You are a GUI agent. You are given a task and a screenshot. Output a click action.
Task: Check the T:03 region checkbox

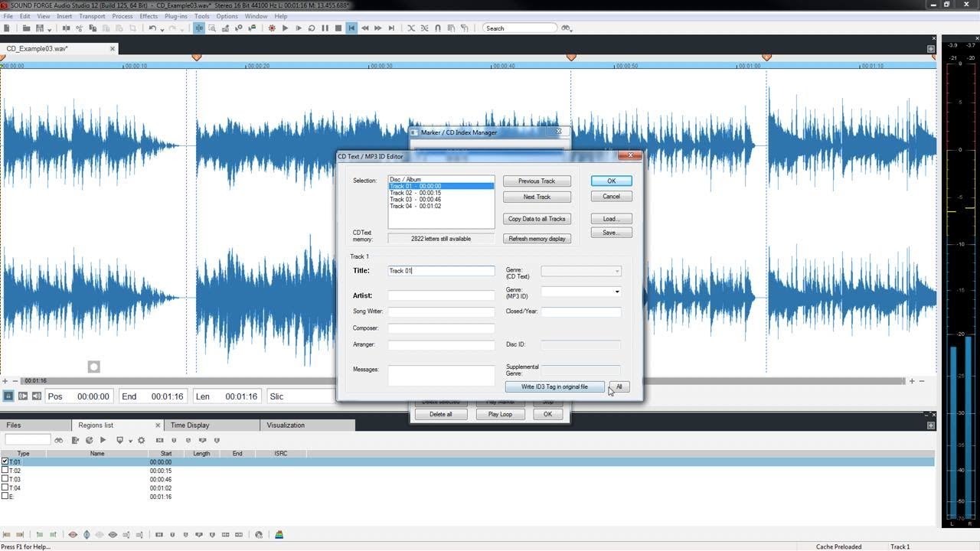[x=5, y=479]
